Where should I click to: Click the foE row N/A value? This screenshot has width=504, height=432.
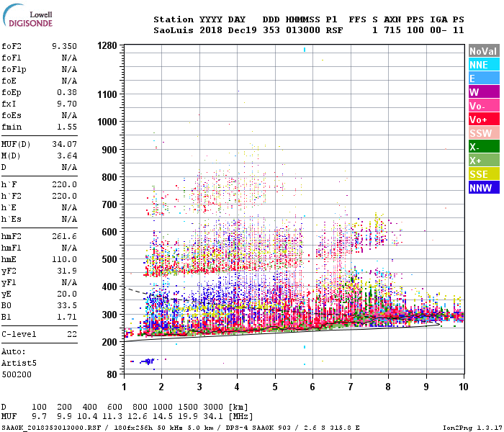(x=69, y=81)
